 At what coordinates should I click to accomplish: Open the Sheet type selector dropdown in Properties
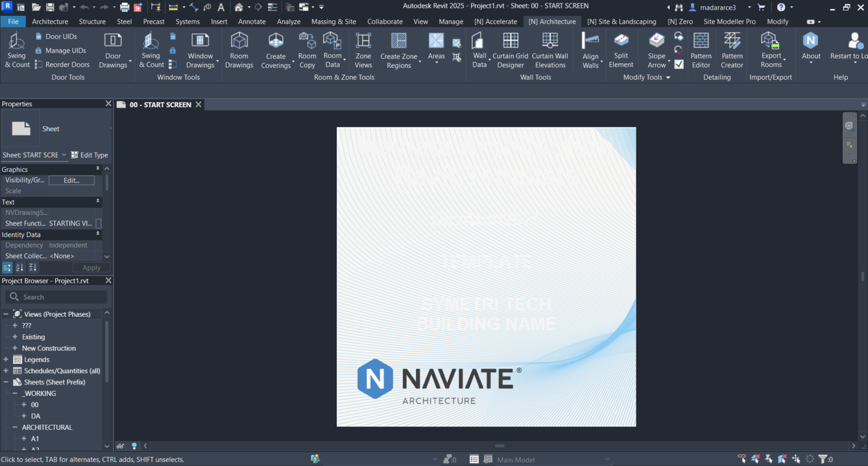pos(63,155)
